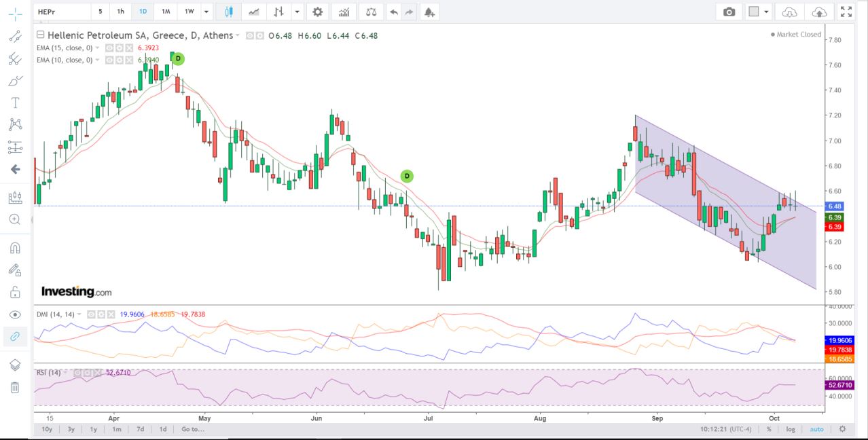Enable log scale on the price axis

coord(791,429)
